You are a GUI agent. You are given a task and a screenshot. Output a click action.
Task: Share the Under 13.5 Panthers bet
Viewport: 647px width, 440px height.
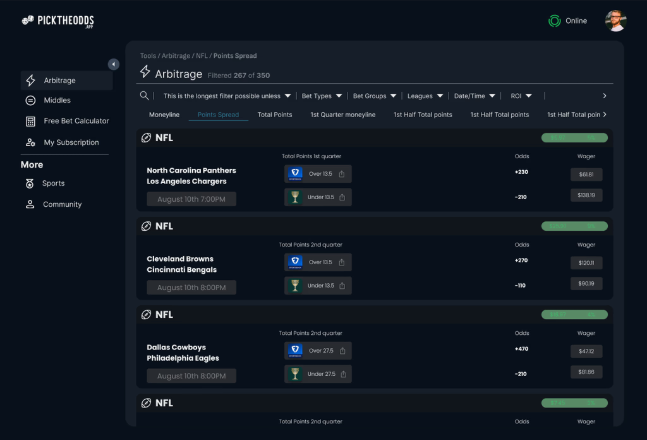click(342, 197)
